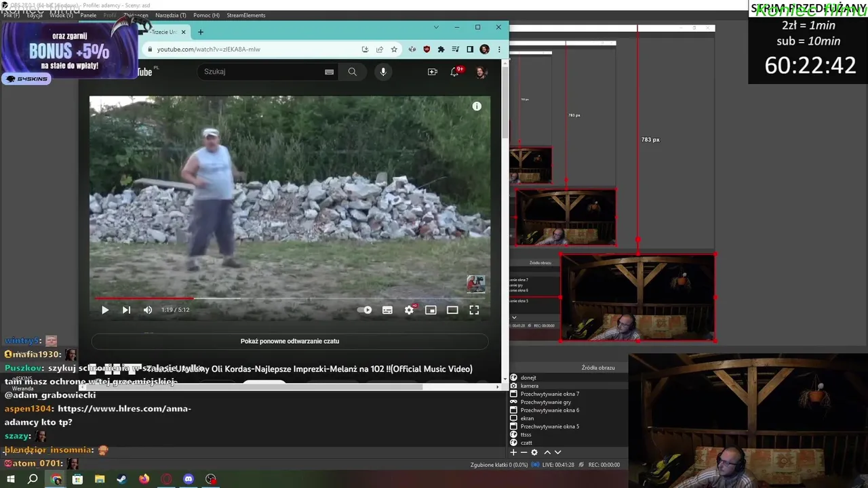Open YouTube player settings gear
Screen dimensions: 868x488
click(410, 310)
